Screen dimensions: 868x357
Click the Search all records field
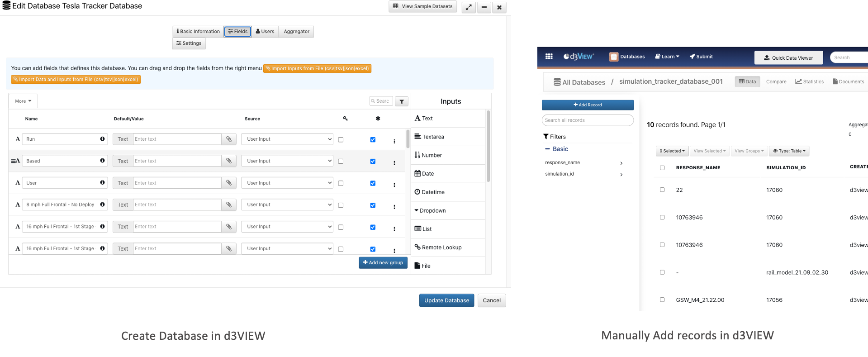587,120
